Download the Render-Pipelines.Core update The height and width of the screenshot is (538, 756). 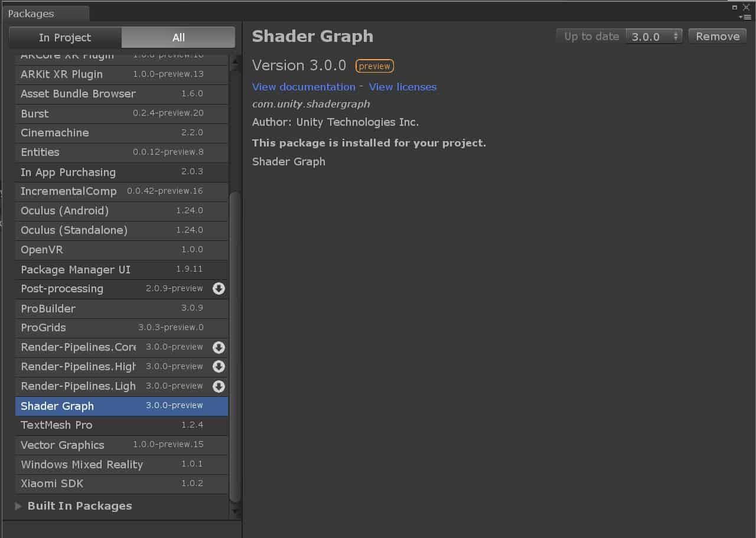[x=219, y=347]
